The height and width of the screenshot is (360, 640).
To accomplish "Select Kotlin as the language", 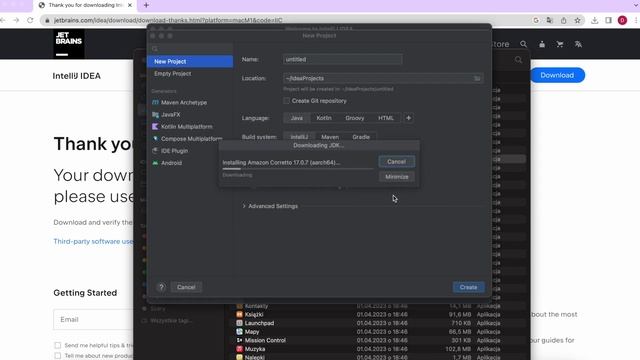I will tap(324, 118).
